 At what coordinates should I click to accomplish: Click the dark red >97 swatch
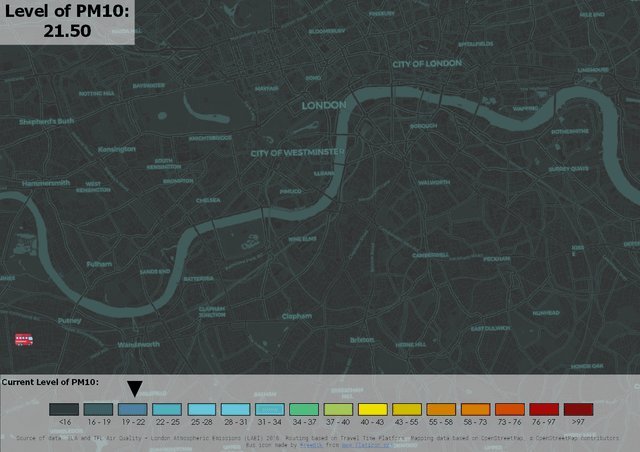(x=578, y=410)
